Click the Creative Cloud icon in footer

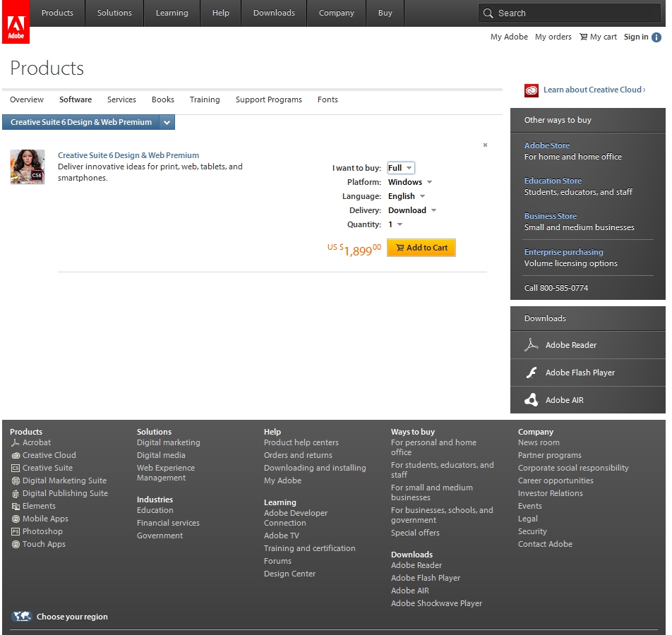[x=16, y=456]
